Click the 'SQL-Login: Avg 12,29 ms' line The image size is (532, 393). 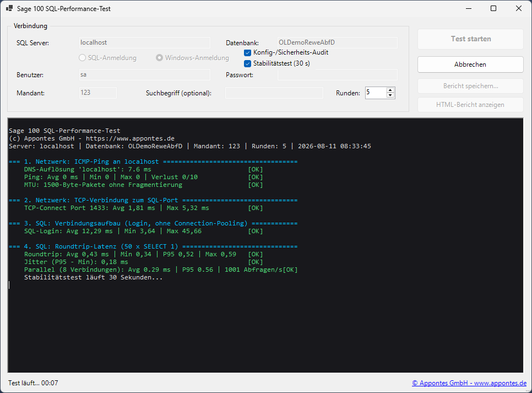click(x=144, y=232)
